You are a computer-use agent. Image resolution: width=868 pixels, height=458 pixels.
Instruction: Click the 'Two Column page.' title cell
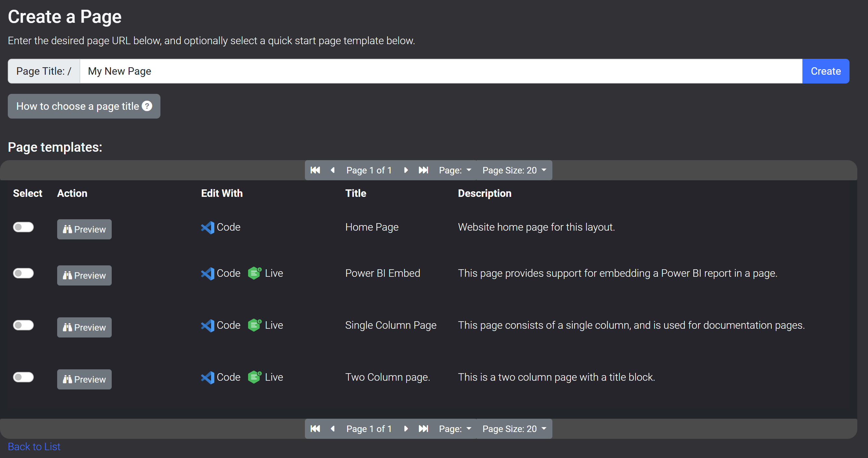387,377
